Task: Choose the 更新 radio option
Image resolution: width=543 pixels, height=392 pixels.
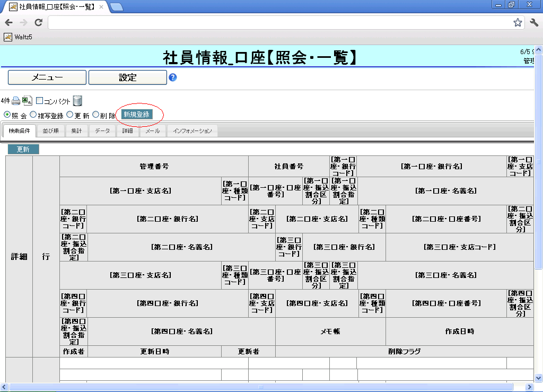Action: pyautogui.click(x=69, y=115)
